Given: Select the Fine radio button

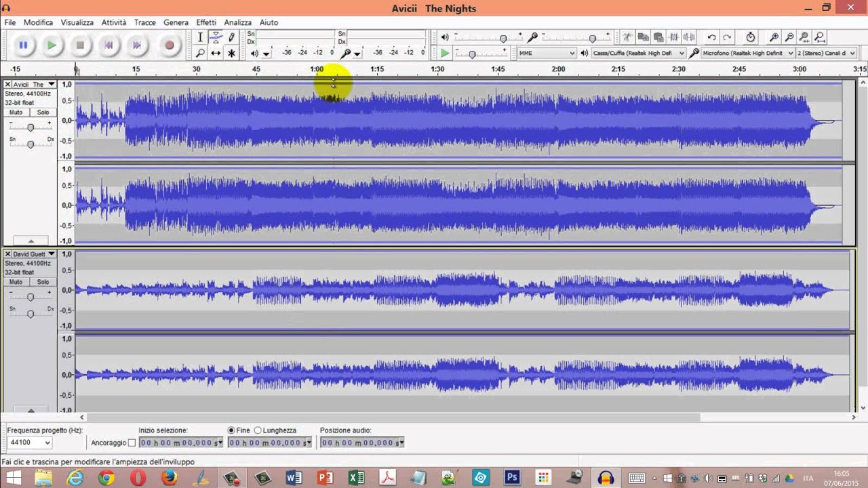Looking at the screenshot, I should (x=231, y=430).
